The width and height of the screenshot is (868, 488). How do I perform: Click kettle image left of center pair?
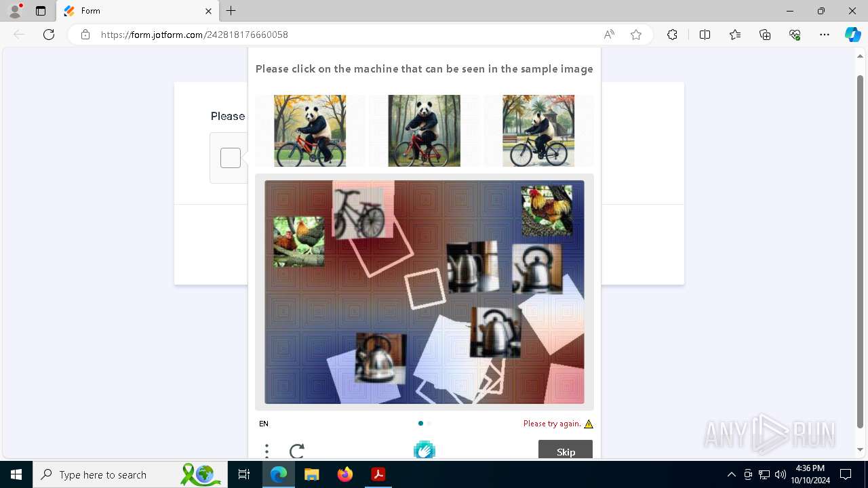coord(473,267)
